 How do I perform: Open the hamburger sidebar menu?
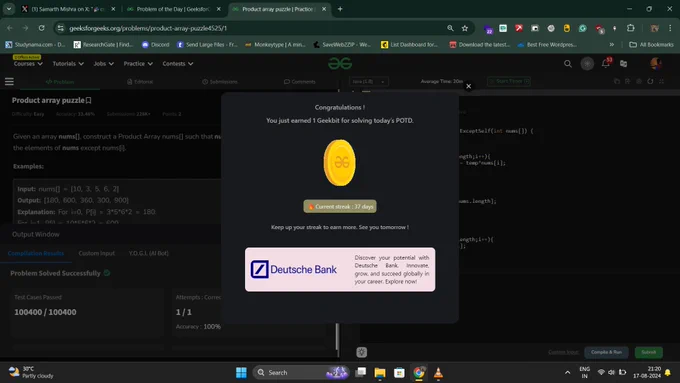(x=9, y=82)
